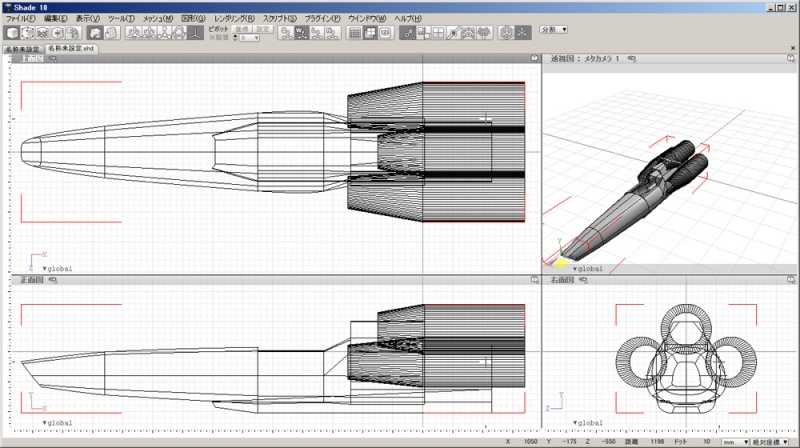Click the perspective view camera settings icon
This screenshot has width=800, height=448.
(632, 59)
